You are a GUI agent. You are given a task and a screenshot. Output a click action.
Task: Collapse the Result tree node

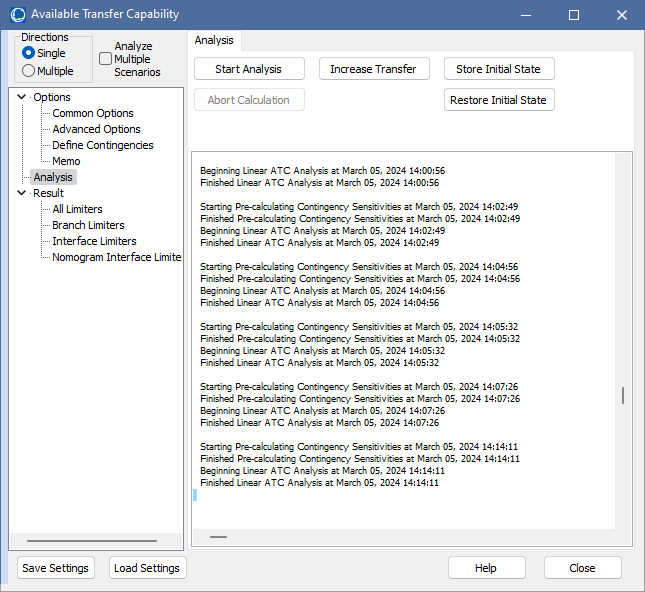pyautogui.click(x=22, y=193)
